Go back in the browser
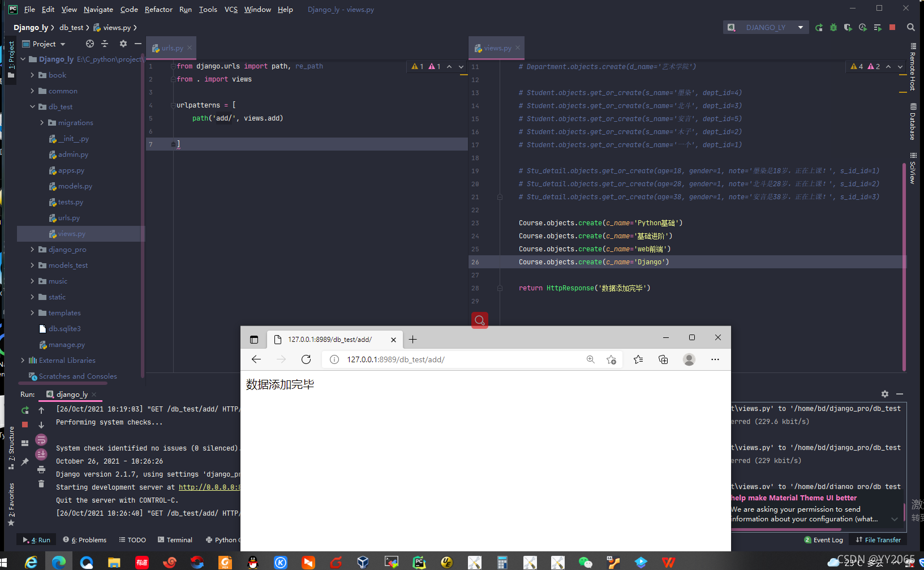924x570 pixels. click(x=256, y=359)
